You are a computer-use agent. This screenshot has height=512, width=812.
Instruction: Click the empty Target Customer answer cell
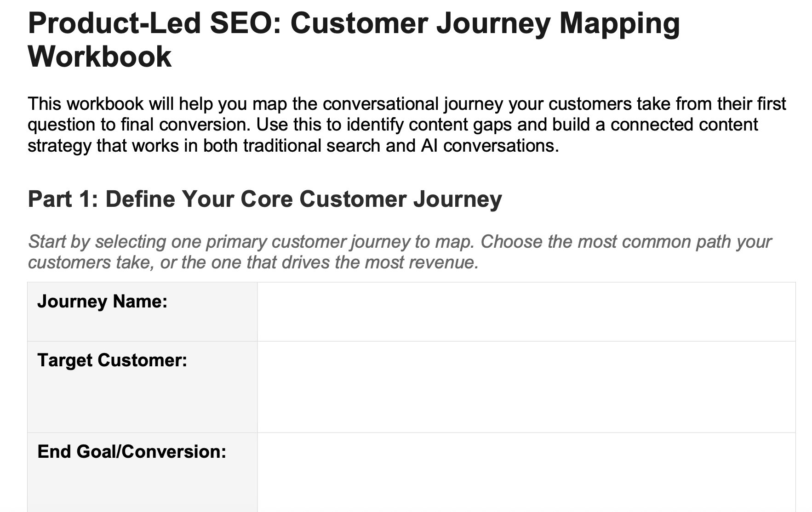point(526,387)
